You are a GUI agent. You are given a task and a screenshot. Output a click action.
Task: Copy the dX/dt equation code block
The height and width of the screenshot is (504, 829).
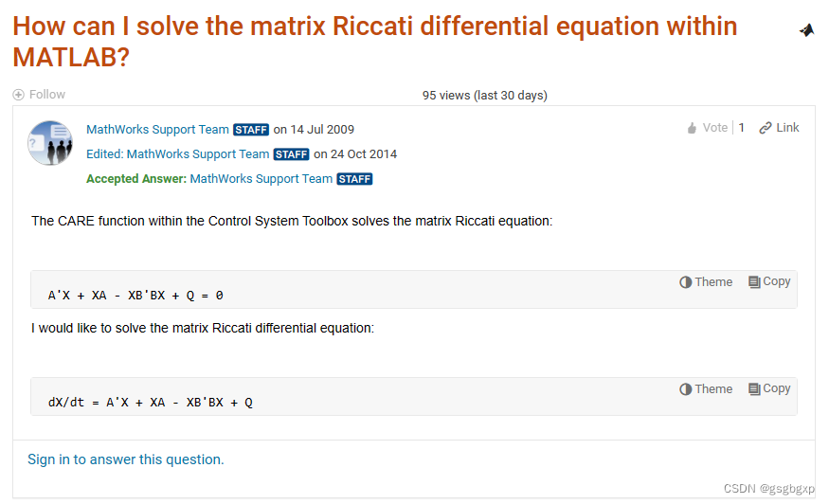769,388
